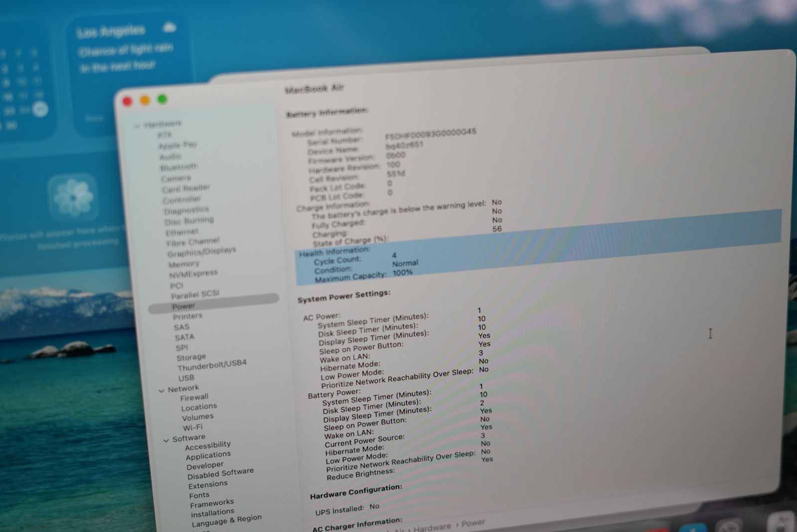Image resolution: width=797 pixels, height=532 pixels.
Task: Collapse the Network section chevron
Action: [161, 391]
